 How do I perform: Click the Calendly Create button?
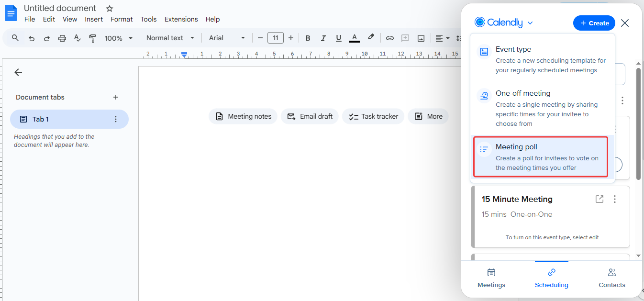click(594, 23)
